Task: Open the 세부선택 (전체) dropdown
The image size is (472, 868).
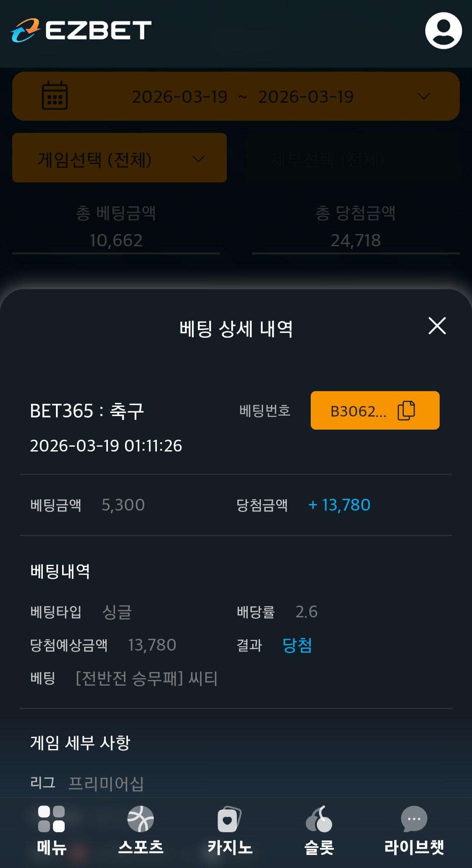Action: (x=352, y=158)
